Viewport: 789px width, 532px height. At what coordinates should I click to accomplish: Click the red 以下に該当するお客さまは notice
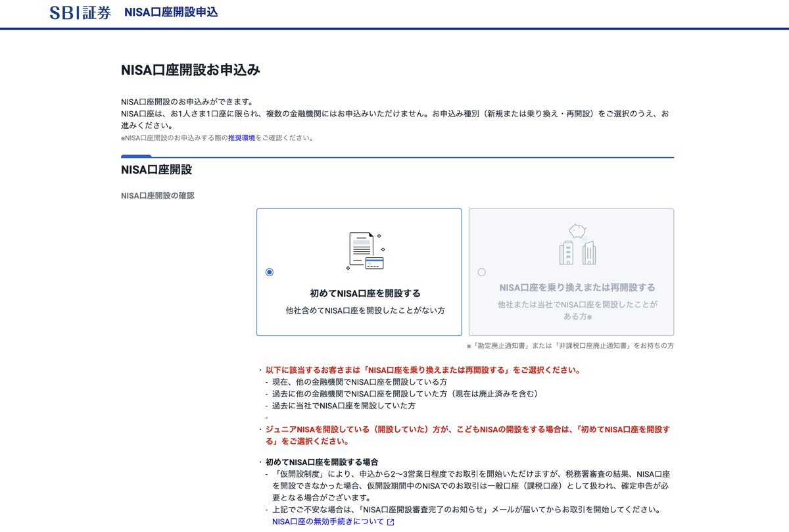(x=423, y=370)
